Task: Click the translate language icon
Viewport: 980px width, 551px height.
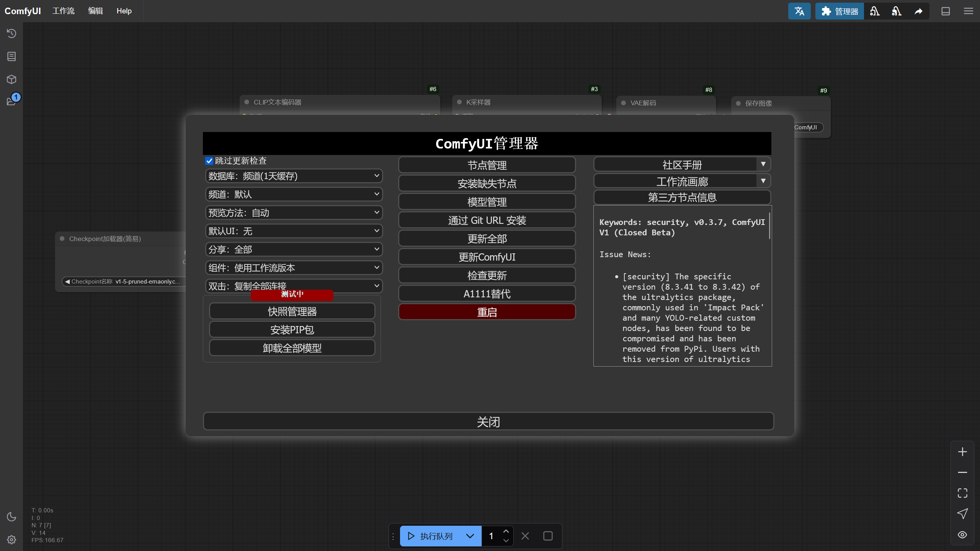Action: (799, 11)
